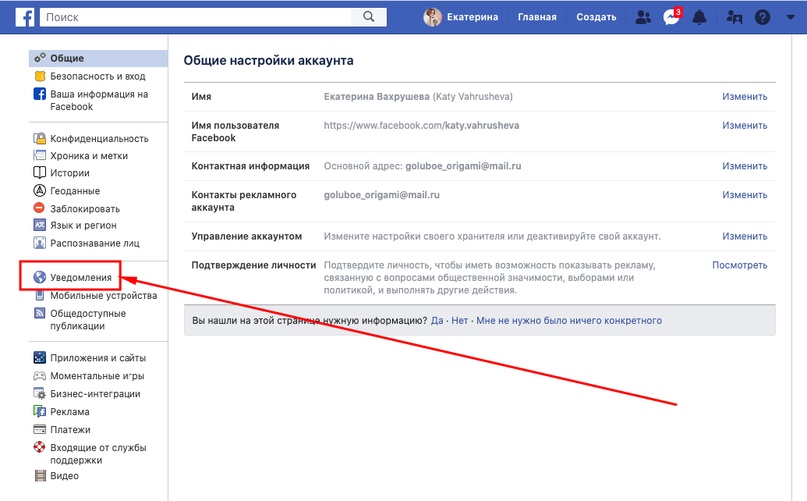The height and width of the screenshot is (501, 807).
Task: Open Заблокировать settings
Action: point(85,209)
